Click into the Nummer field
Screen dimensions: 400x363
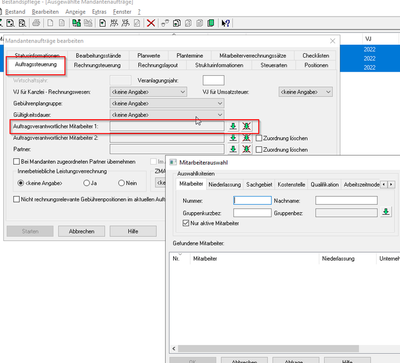252,200
